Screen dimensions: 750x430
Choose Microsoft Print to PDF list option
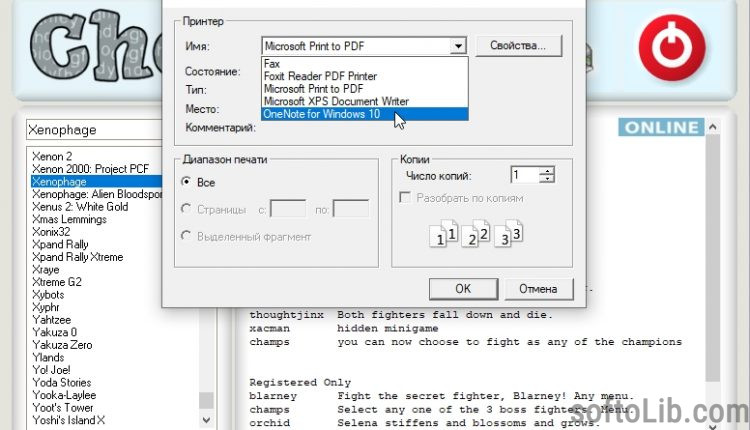pyautogui.click(x=364, y=88)
